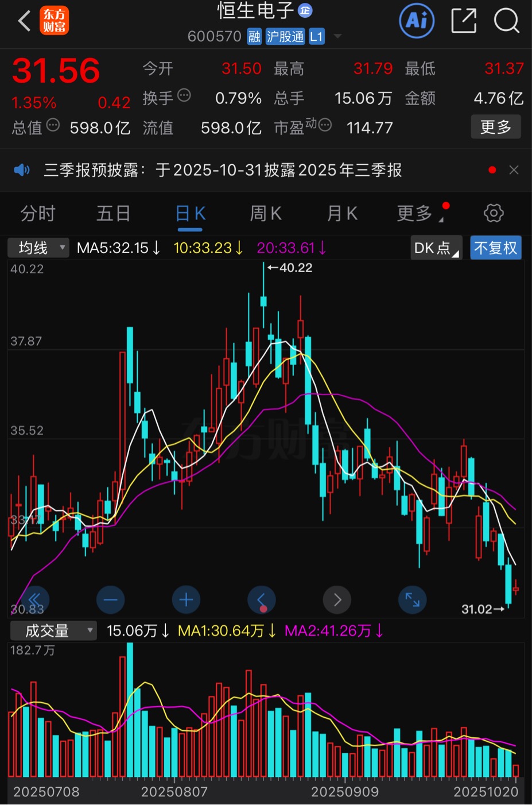532x805 pixels.
Task: Expand the 更多 chart periods dropdown
Action: (x=420, y=214)
